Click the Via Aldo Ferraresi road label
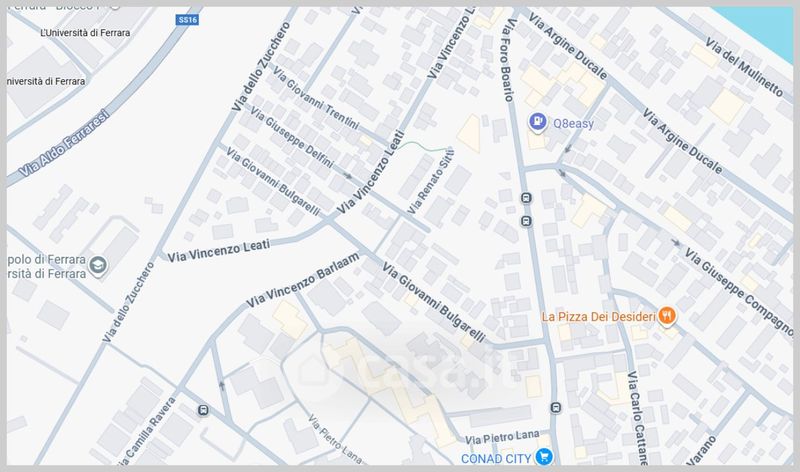This screenshot has width=800, height=472. (64, 144)
